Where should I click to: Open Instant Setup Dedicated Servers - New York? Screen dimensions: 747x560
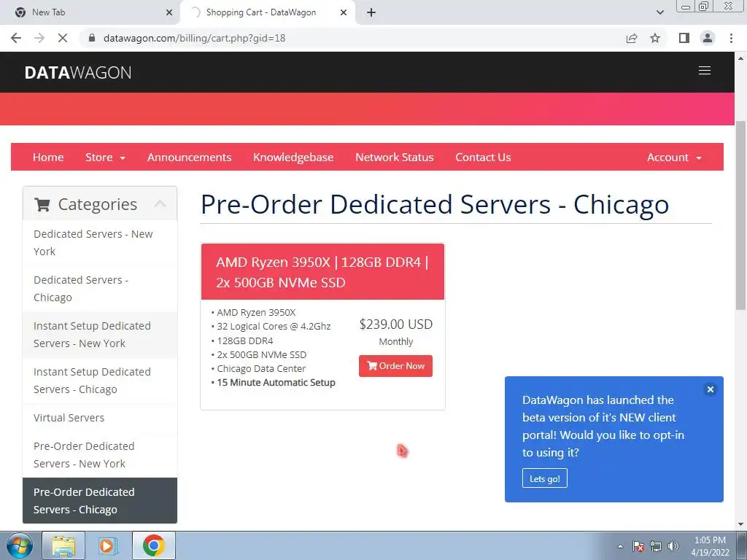pos(99,335)
